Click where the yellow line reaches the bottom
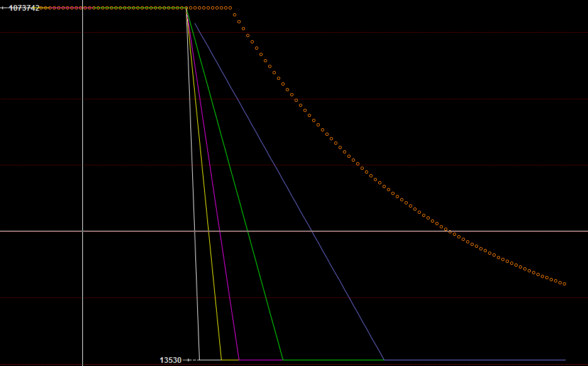Viewport: 588px width, 366px height. [x=221, y=360]
